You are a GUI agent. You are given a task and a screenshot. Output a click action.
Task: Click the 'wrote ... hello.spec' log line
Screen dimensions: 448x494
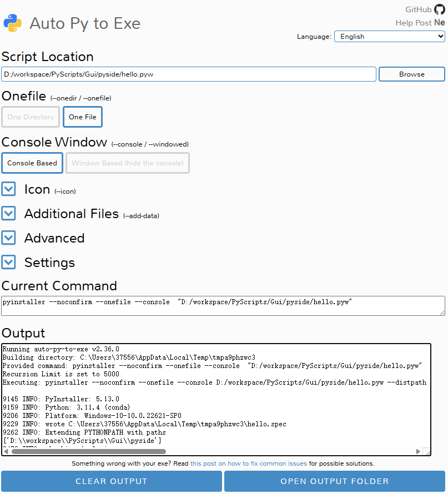coord(144,424)
